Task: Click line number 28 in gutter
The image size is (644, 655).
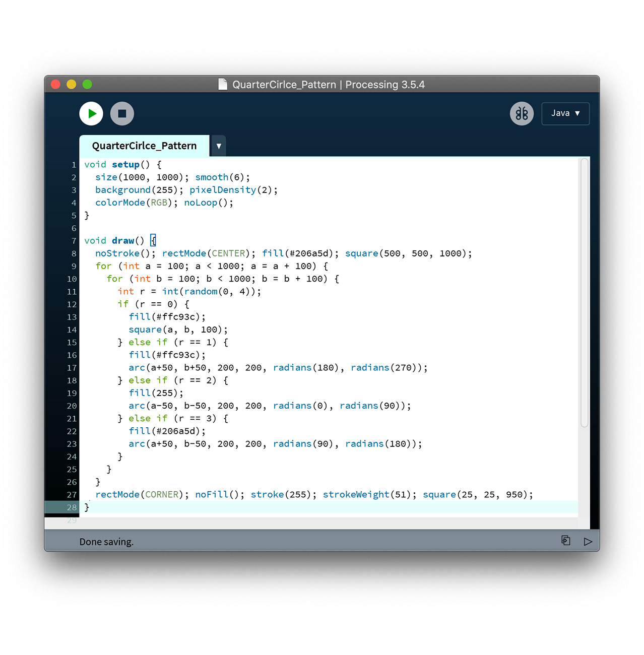Action: tap(72, 507)
